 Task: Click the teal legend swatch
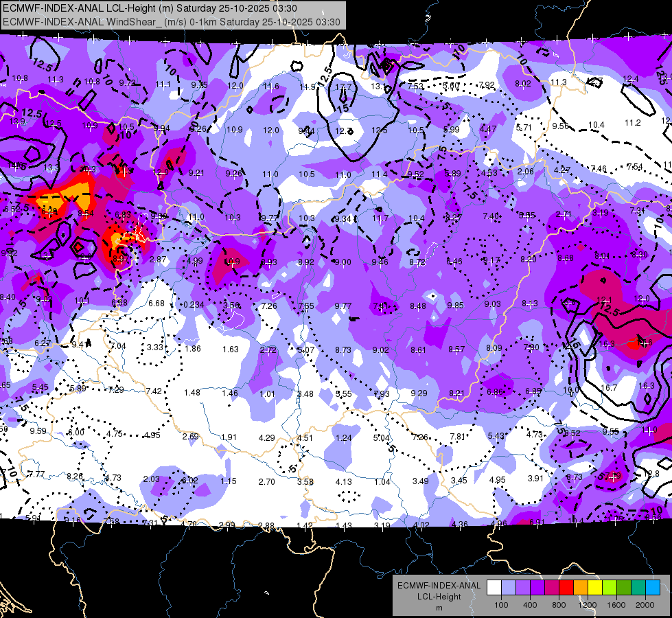[638, 588]
